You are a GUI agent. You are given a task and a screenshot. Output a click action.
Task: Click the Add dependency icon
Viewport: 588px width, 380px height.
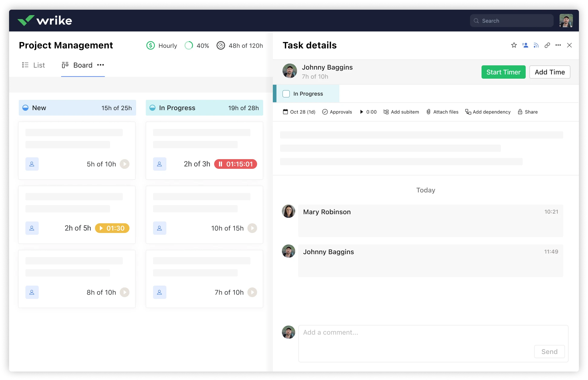(468, 112)
